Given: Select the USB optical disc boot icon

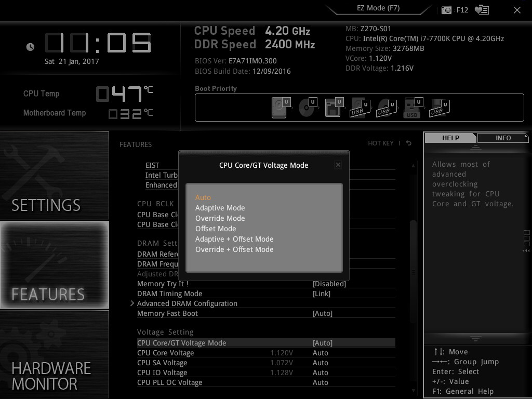Looking at the screenshot, I should tap(387, 108).
